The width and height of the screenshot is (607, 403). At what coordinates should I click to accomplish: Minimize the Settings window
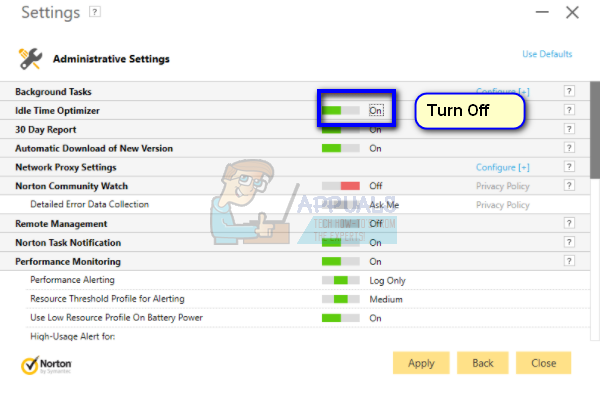542,12
